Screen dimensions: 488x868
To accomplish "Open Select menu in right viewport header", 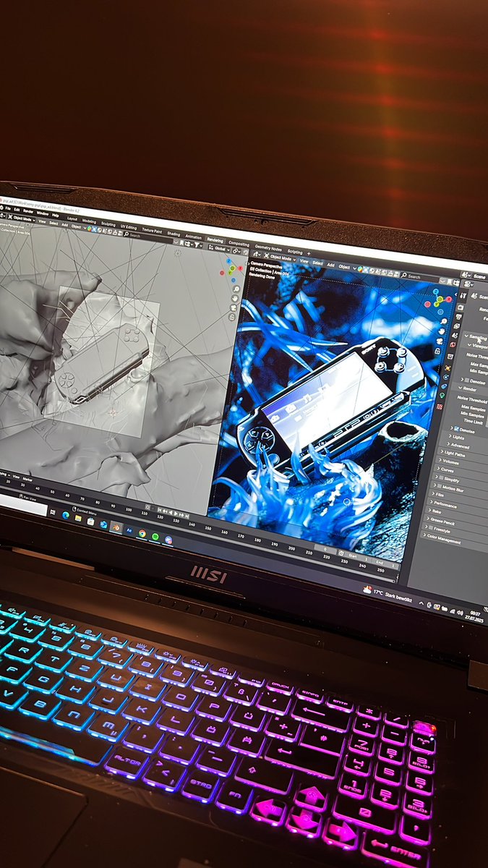I will 317,263.
